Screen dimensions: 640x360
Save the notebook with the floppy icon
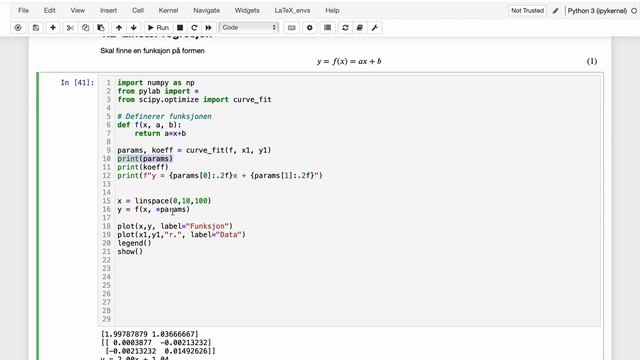point(36,27)
